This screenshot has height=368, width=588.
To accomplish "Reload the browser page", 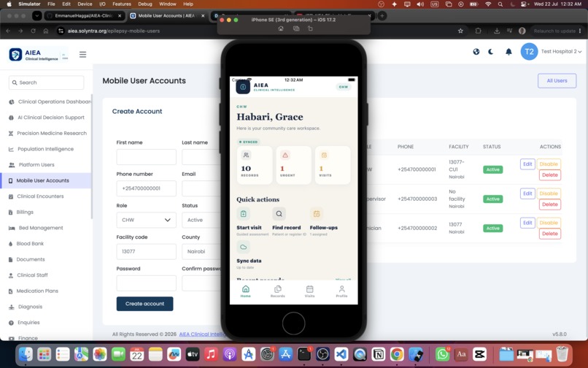I will [x=33, y=31].
